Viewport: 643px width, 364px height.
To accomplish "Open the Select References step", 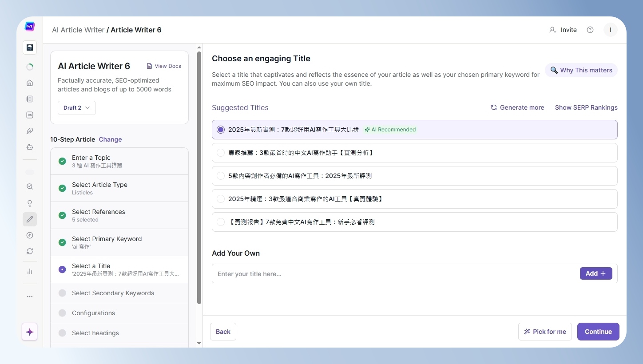I will [119, 215].
